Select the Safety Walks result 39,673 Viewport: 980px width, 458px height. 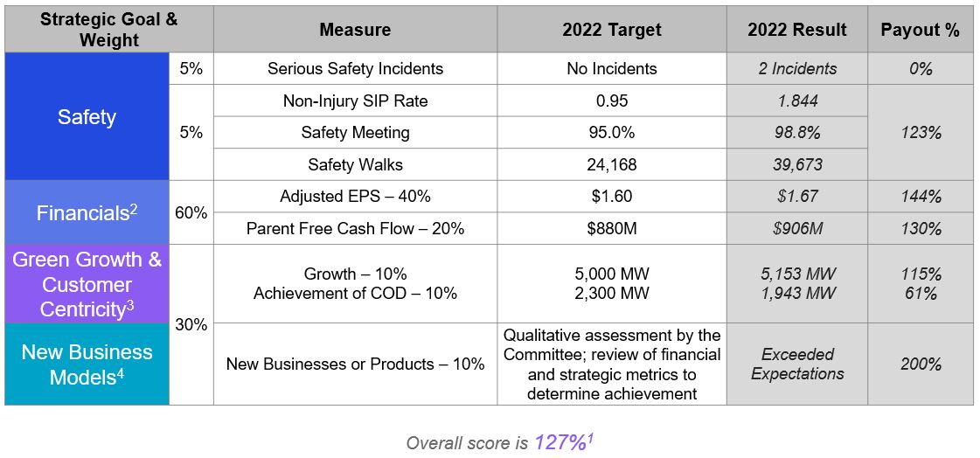click(796, 164)
